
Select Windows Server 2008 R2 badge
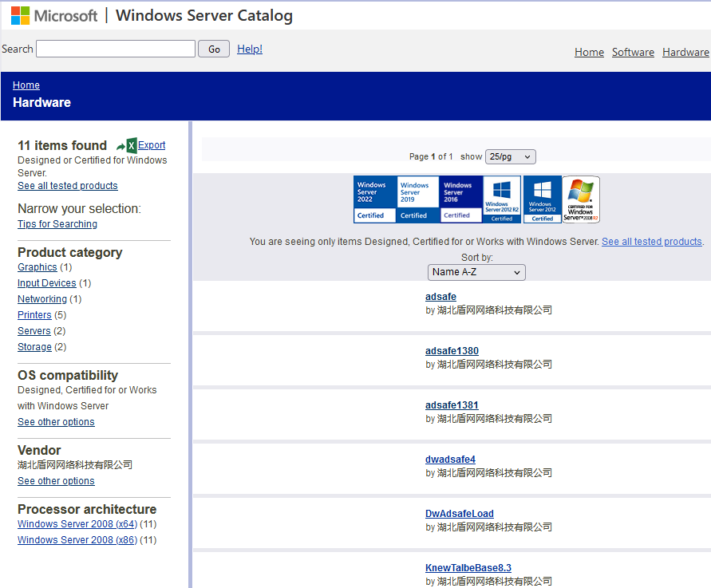coord(581,199)
